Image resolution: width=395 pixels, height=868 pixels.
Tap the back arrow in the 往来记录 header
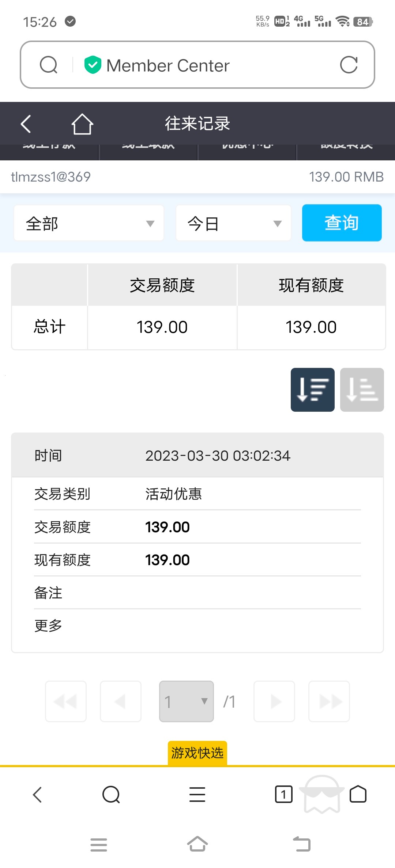[x=26, y=124]
